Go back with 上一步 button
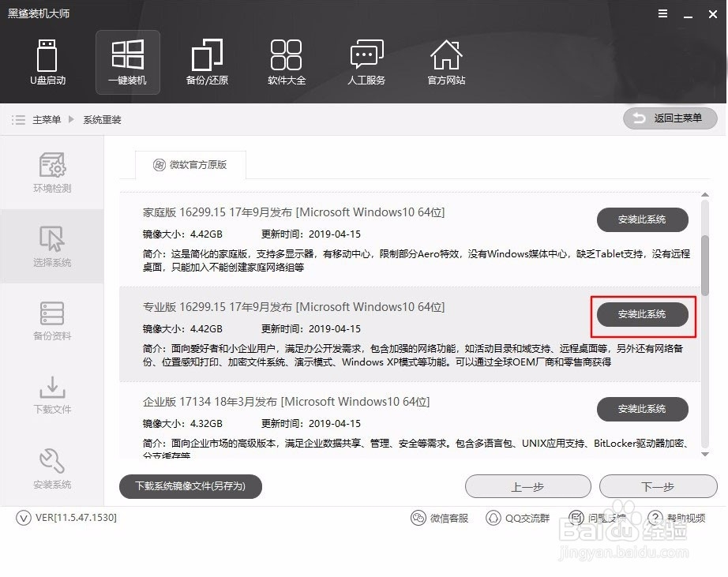Screen dimensions: 728x577 [528, 486]
